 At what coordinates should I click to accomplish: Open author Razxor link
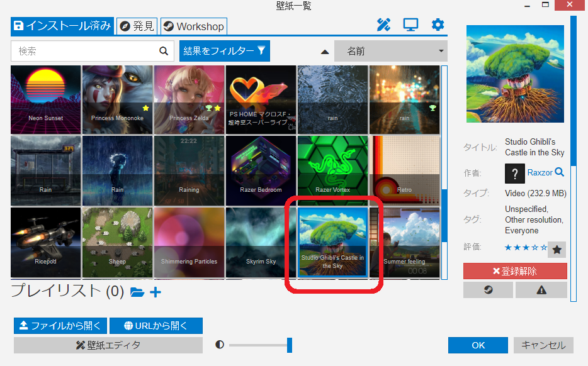pyautogui.click(x=540, y=172)
